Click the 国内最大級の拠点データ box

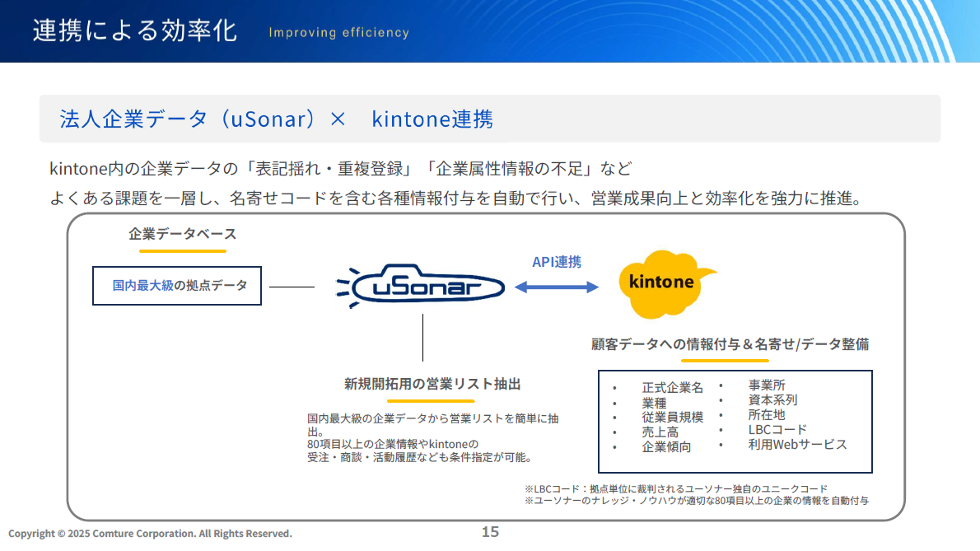click(x=177, y=285)
